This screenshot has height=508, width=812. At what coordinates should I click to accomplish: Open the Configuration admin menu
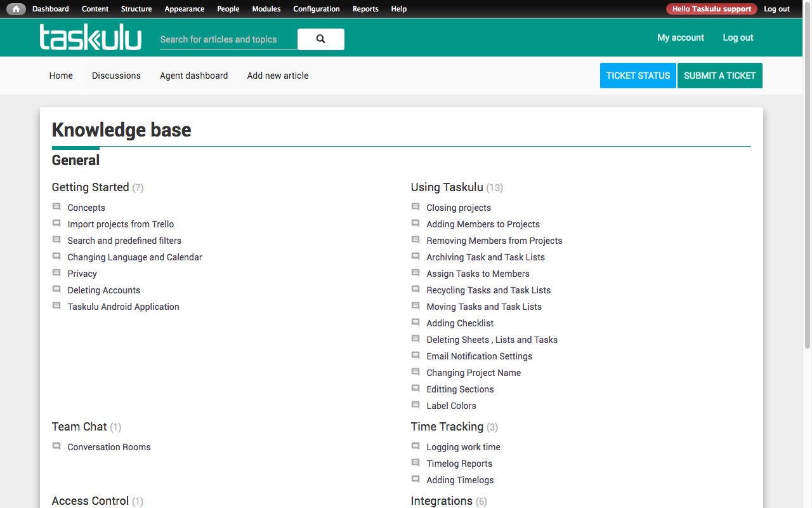click(317, 9)
